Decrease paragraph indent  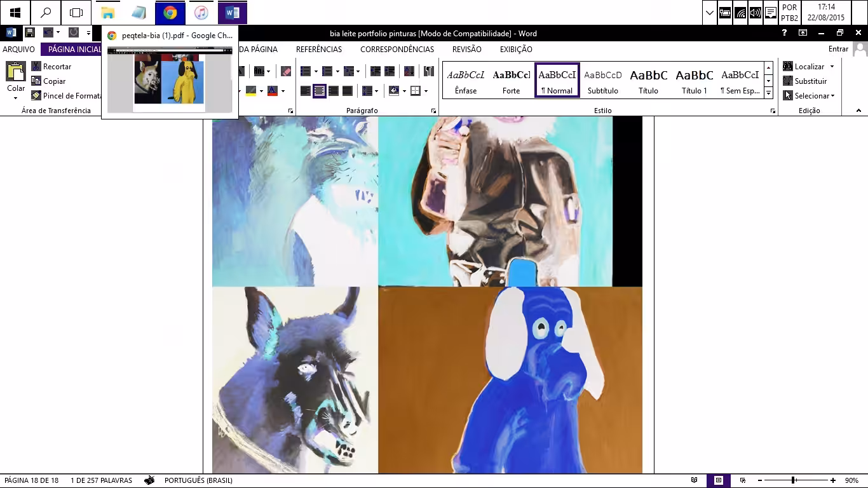pos(376,71)
